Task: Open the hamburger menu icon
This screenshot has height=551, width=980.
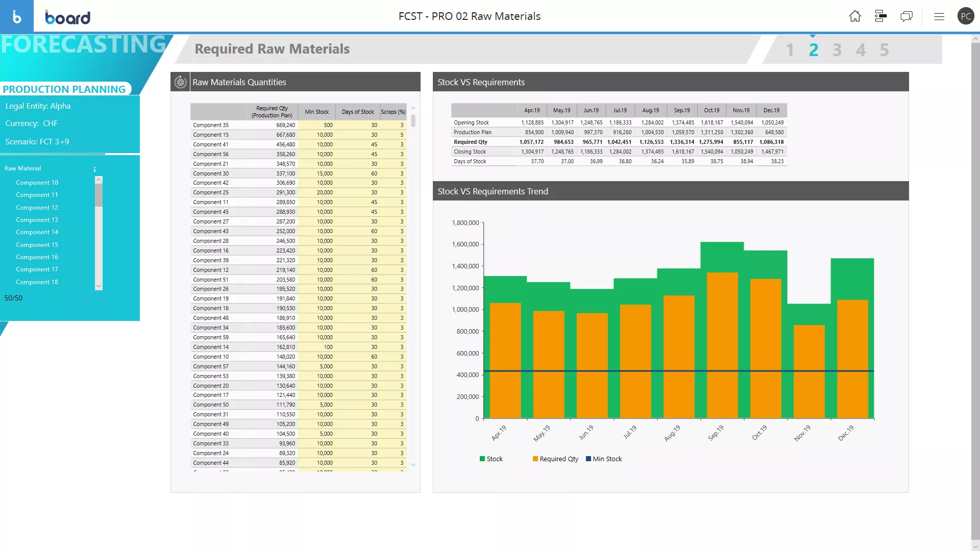Action: click(x=939, y=16)
